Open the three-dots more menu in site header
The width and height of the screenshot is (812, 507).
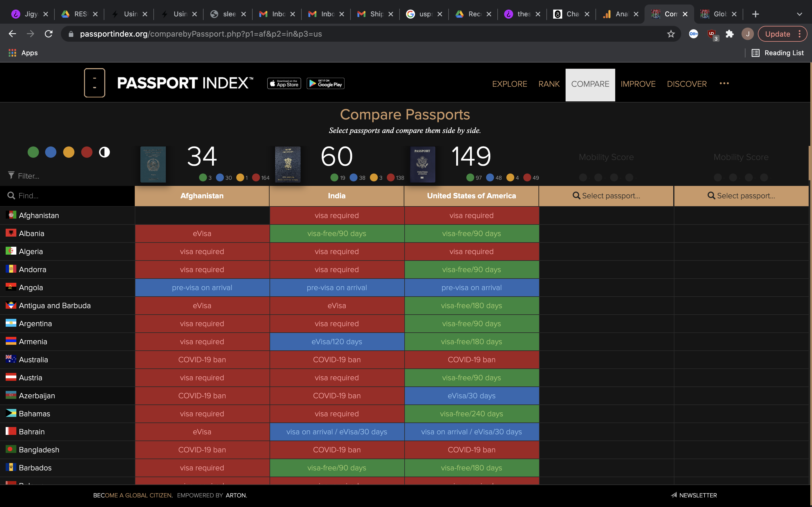(724, 83)
